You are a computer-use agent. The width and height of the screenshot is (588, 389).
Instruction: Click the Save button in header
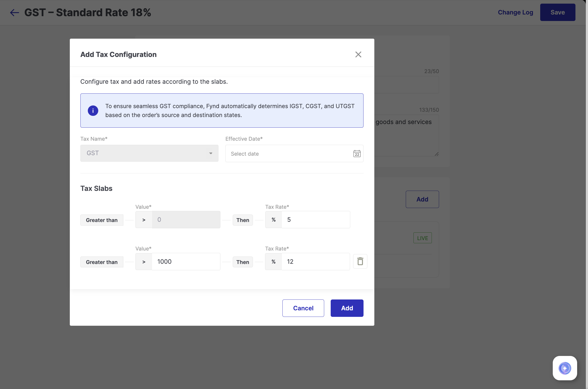[x=558, y=12]
